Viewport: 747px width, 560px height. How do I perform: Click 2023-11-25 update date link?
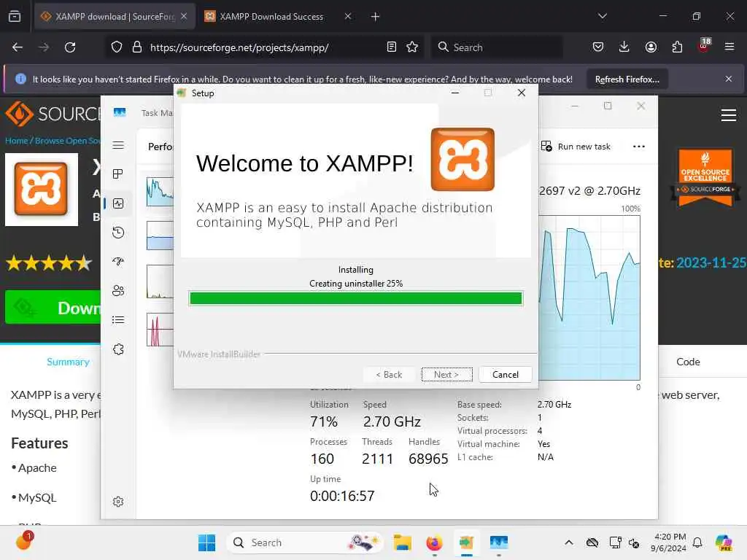click(x=711, y=262)
